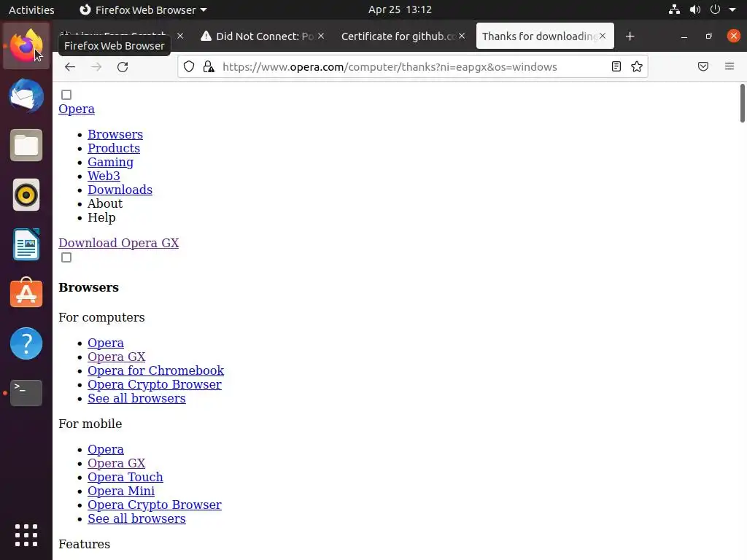
Task: Open Opera Mini link
Action: 121,491
